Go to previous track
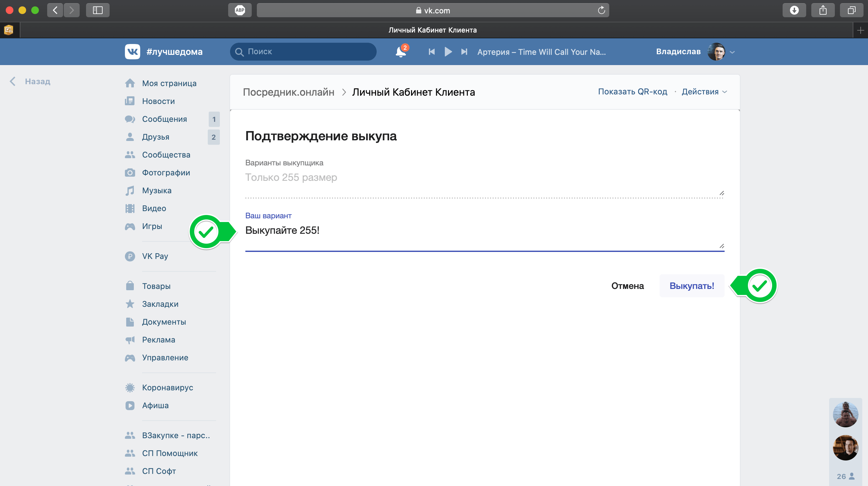The image size is (868, 486). pyautogui.click(x=432, y=52)
